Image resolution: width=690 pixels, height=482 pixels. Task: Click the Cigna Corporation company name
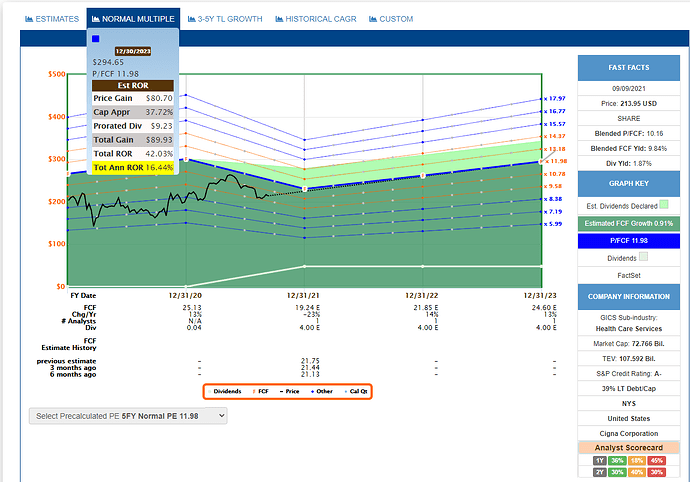[x=629, y=434]
